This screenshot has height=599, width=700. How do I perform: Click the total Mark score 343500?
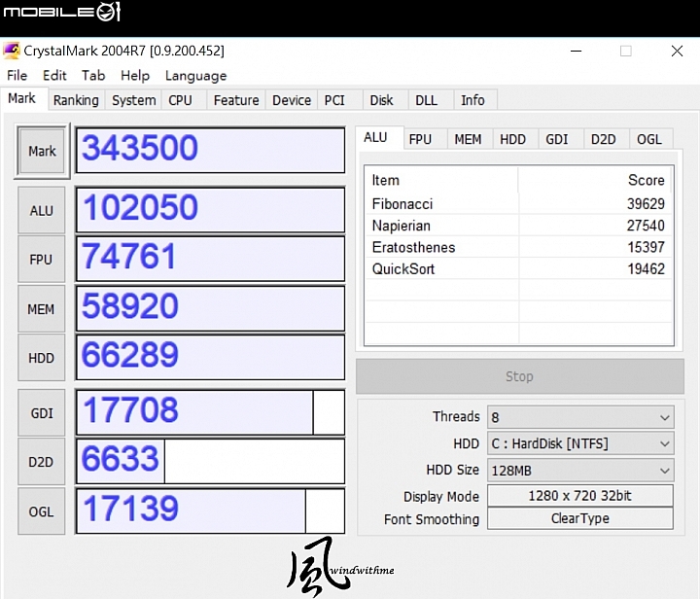210,151
